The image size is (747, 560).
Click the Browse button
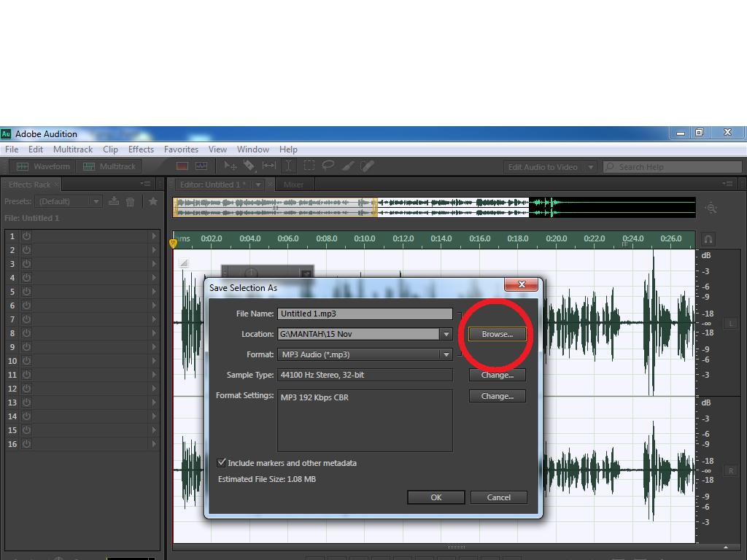tap(498, 334)
